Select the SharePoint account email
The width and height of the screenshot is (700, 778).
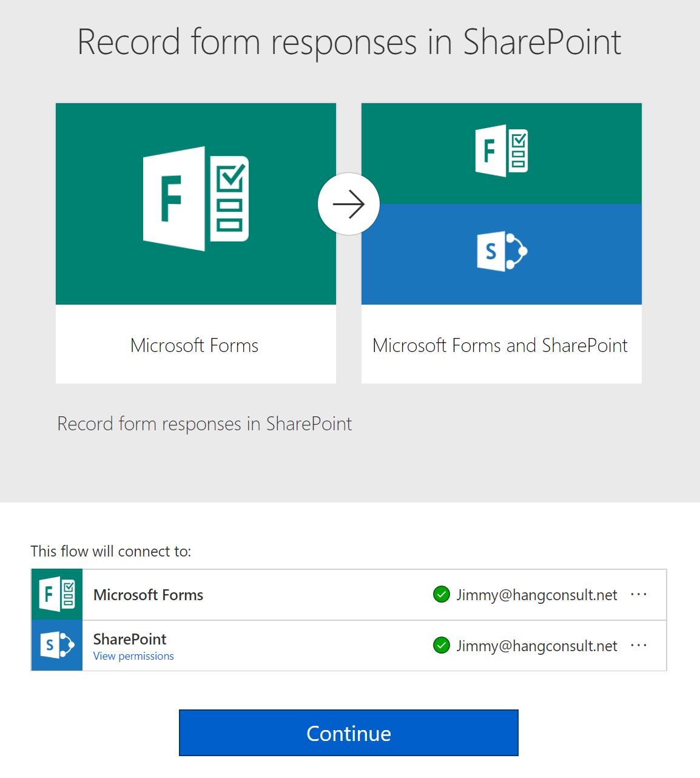[537, 646]
